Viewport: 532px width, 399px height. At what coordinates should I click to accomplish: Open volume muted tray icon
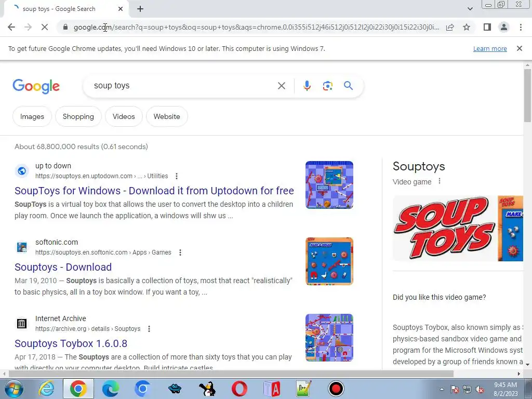coord(480,390)
